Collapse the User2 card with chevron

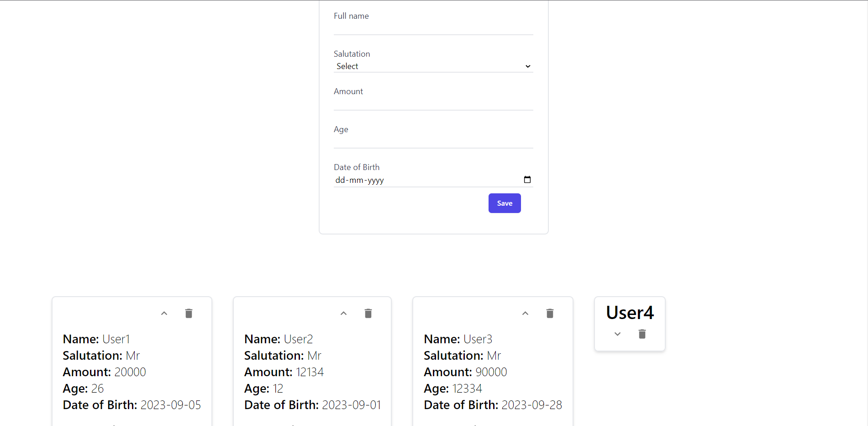344,314
